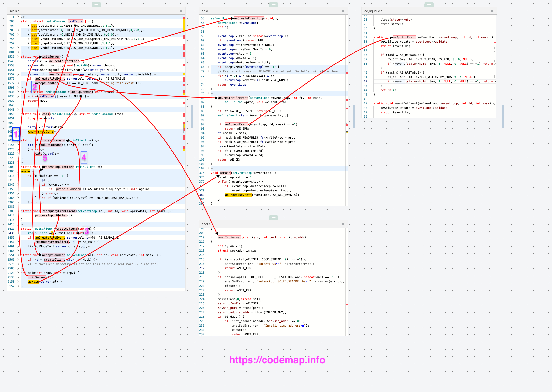Close the anet.c code panel
Viewport: 552px width, 392px height.
[343, 224]
